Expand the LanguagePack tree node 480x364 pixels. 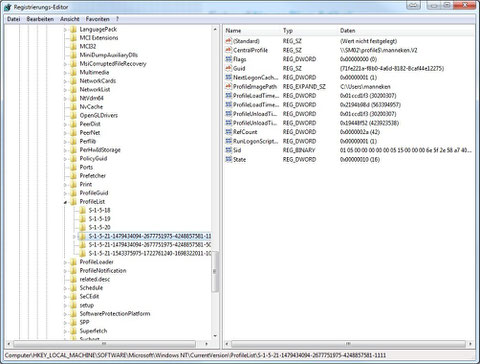coord(65,30)
